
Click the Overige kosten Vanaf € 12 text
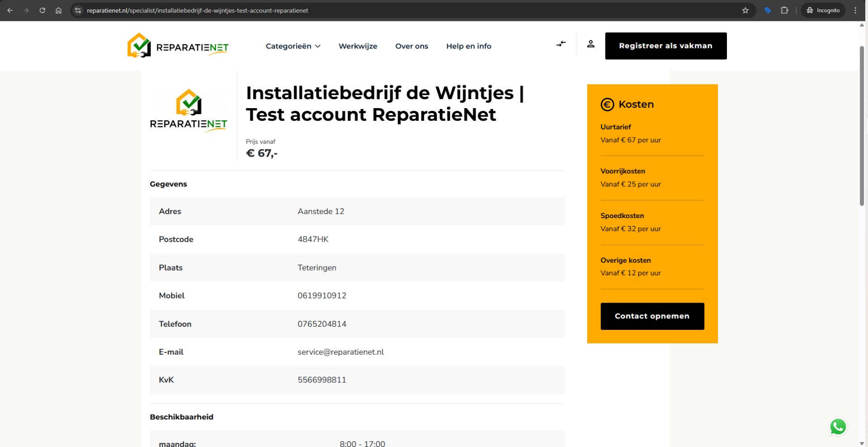coord(631,266)
